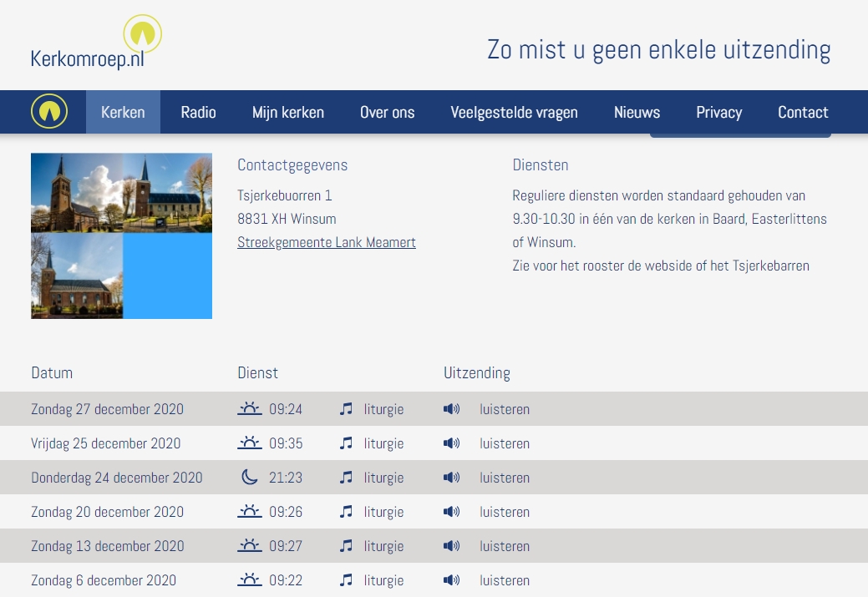Open the Over ons page
The width and height of the screenshot is (868, 597).
pos(387,112)
